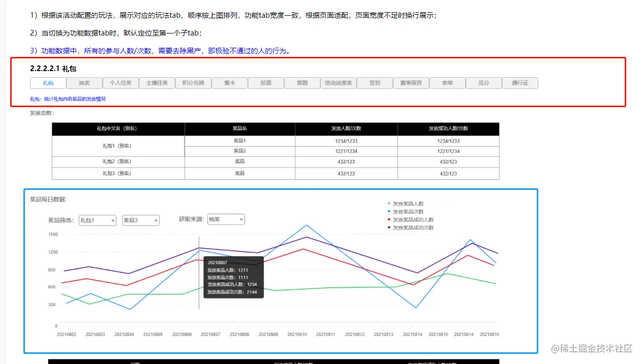Select the 礼包2（别名） table cell
This screenshot has width=643, height=364.
coord(118,162)
